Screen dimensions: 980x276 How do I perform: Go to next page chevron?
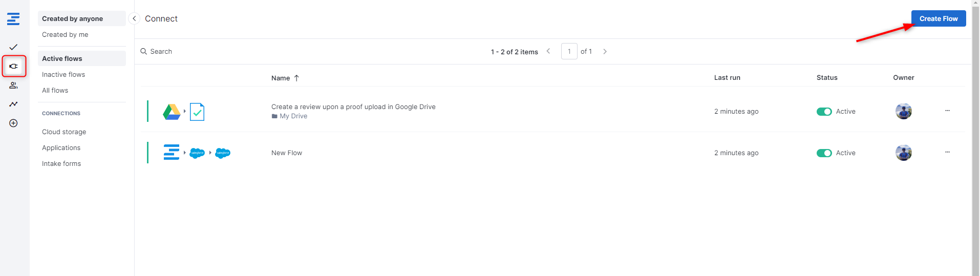pos(605,51)
